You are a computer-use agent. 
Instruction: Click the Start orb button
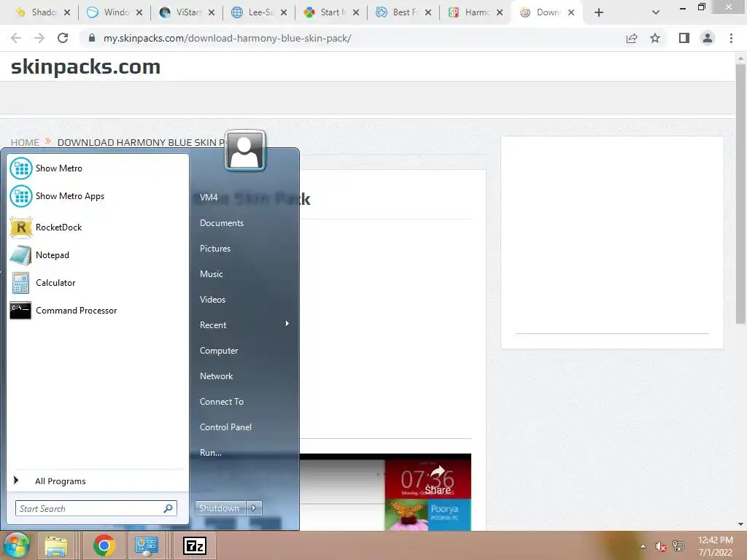16,545
